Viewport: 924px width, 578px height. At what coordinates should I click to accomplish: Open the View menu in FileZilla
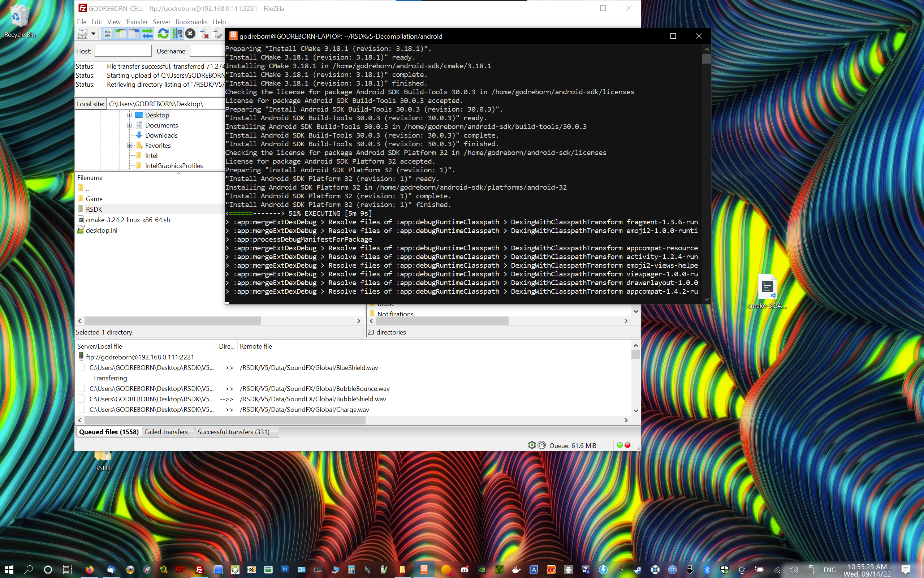coord(113,22)
